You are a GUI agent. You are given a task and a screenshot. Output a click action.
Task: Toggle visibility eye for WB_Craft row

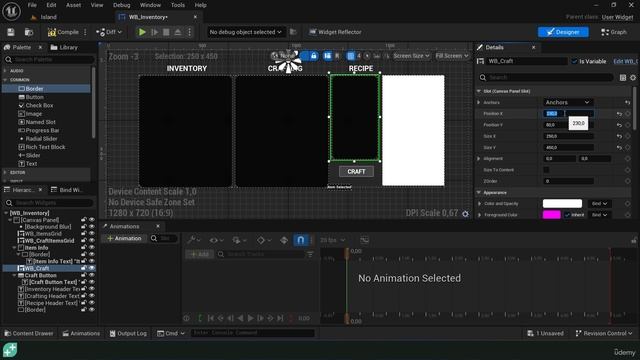pos(92,268)
